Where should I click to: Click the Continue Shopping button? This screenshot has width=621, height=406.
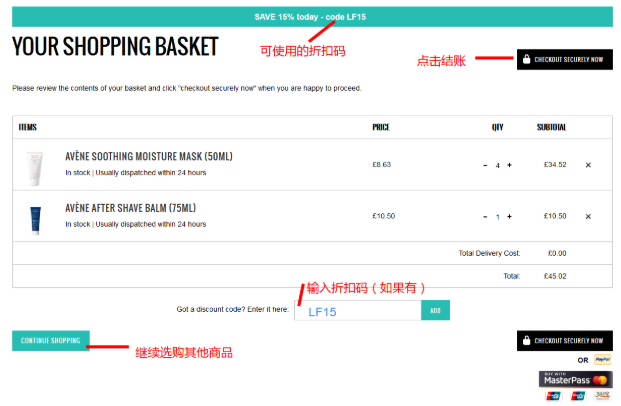click(x=51, y=341)
